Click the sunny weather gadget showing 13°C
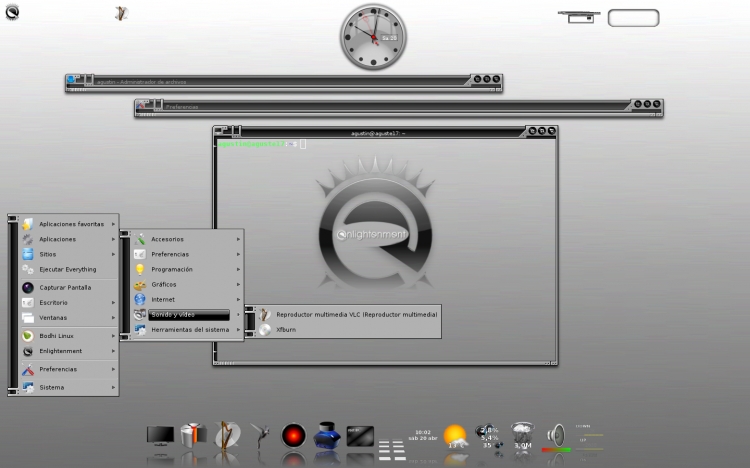This screenshot has height=468, width=750. click(x=455, y=436)
